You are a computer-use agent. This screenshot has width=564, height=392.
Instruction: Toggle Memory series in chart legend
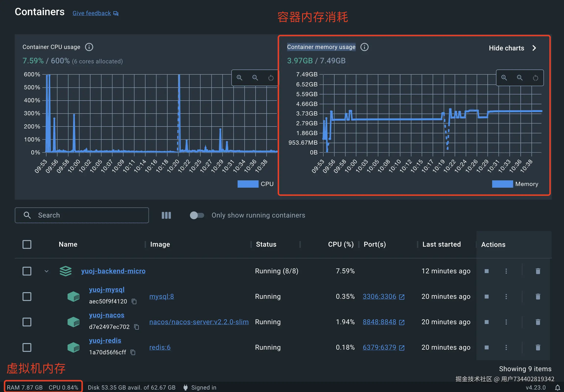pyautogui.click(x=515, y=184)
